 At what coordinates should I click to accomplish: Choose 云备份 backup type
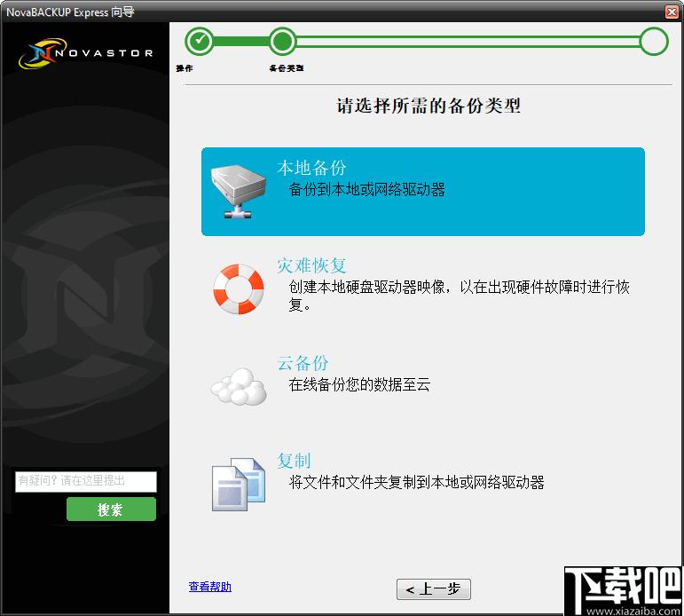[x=303, y=363]
